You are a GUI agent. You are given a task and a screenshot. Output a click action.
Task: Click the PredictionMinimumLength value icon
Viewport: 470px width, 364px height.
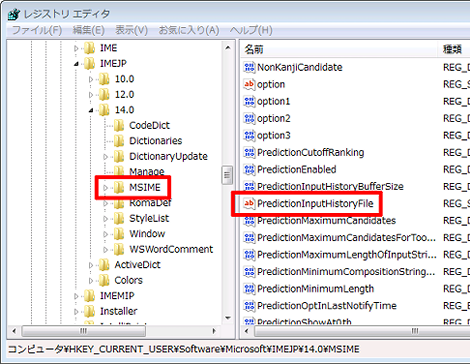[249, 289]
